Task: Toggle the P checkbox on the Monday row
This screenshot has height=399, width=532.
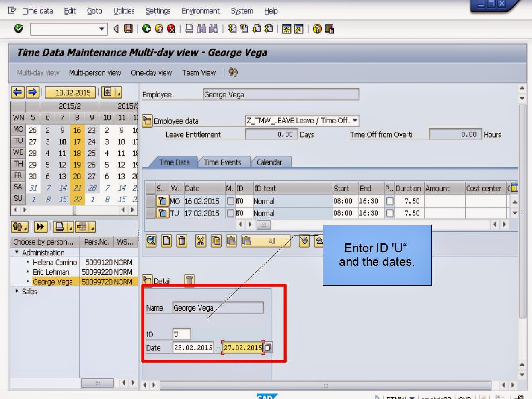Action: pos(389,201)
